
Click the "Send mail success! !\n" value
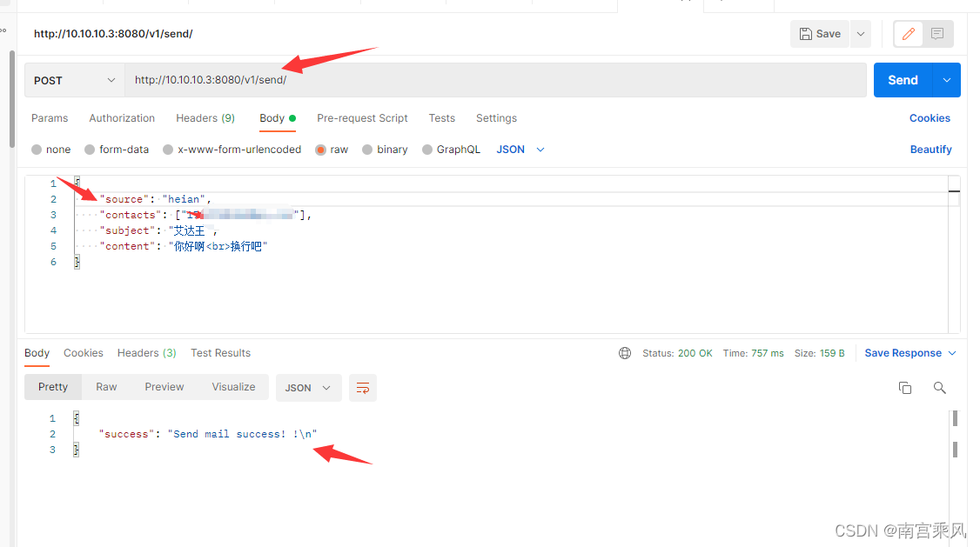pos(242,434)
